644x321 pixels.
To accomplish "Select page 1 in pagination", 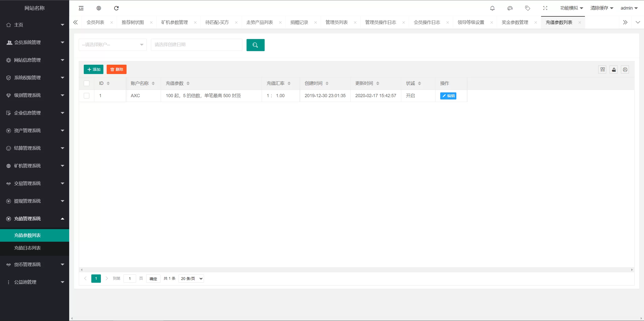I will tap(96, 278).
